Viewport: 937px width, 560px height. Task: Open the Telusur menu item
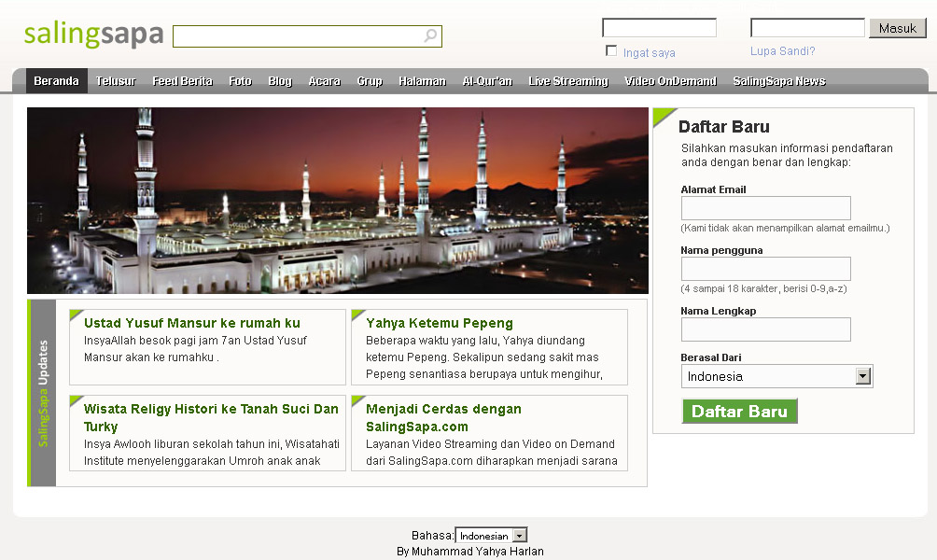pos(116,80)
